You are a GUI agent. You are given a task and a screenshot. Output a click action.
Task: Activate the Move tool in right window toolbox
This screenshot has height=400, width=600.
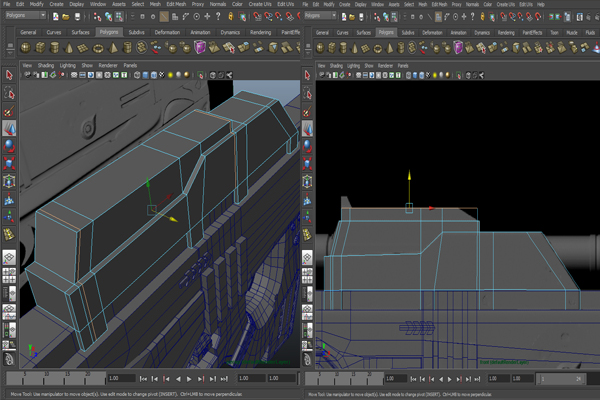307,129
